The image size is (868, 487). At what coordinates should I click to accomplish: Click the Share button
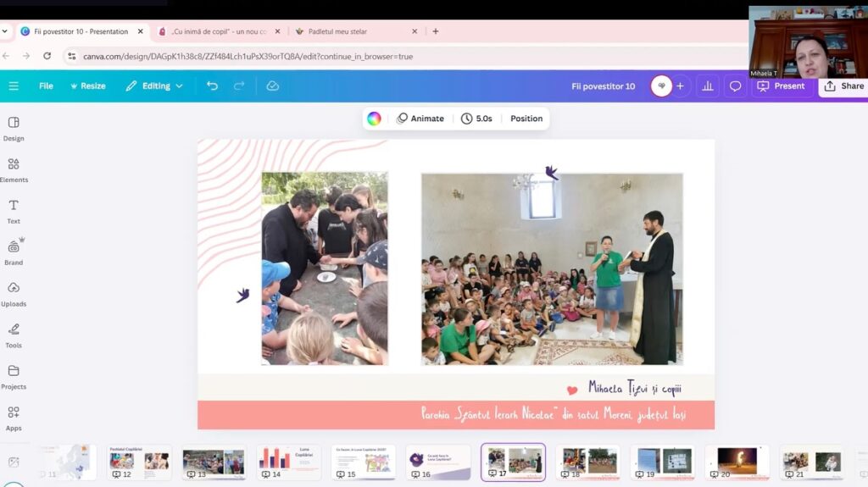click(843, 86)
